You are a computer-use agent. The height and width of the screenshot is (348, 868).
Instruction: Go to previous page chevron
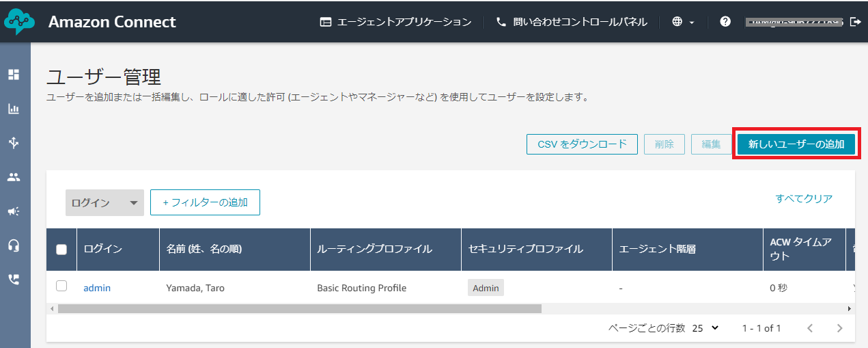point(810,328)
